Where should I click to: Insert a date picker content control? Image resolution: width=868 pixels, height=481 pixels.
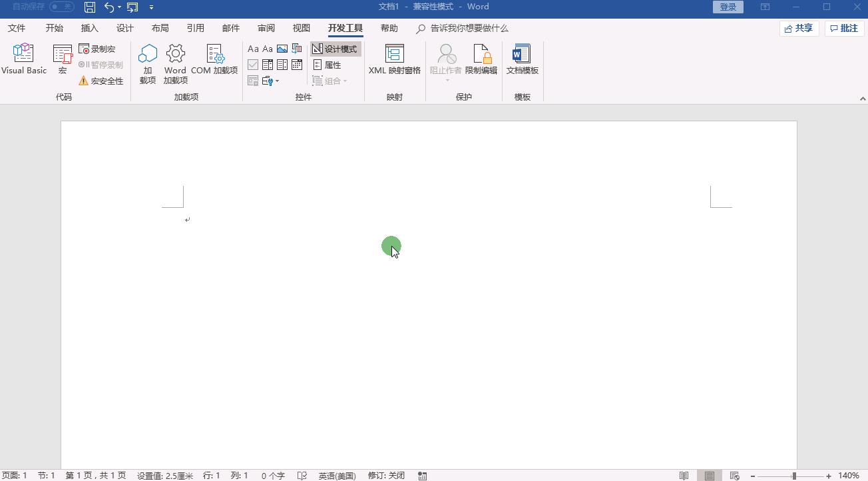297,64
